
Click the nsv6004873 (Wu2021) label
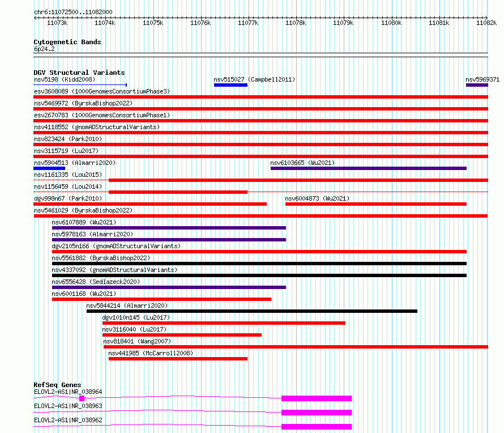pyautogui.click(x=317, y=198)
